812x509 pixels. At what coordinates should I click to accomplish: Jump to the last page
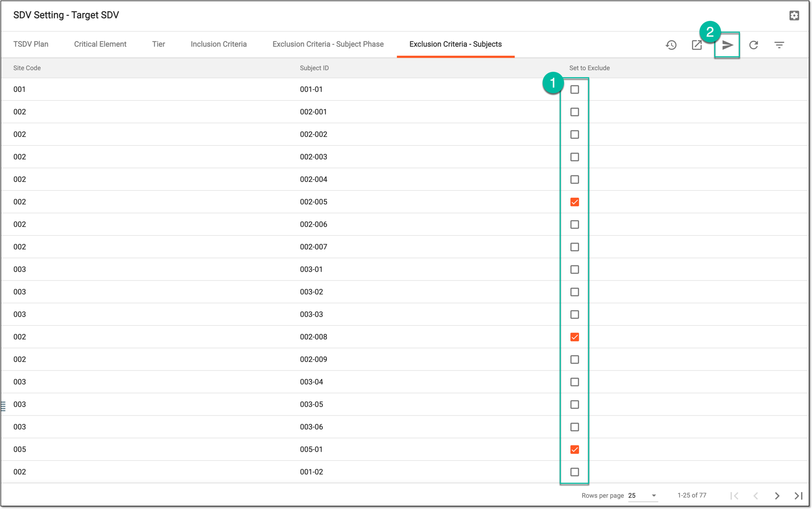coord(799,496)
